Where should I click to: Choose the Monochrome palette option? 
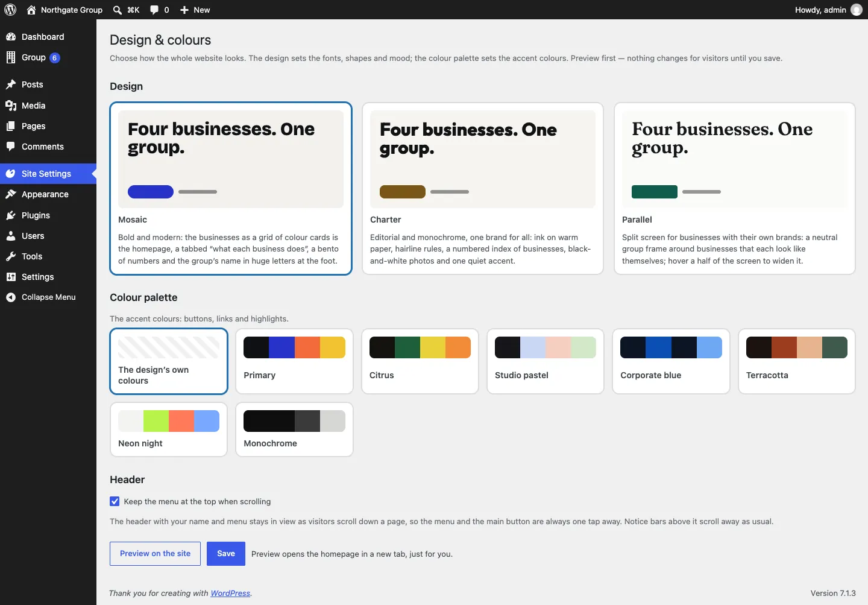coord(294,429)
